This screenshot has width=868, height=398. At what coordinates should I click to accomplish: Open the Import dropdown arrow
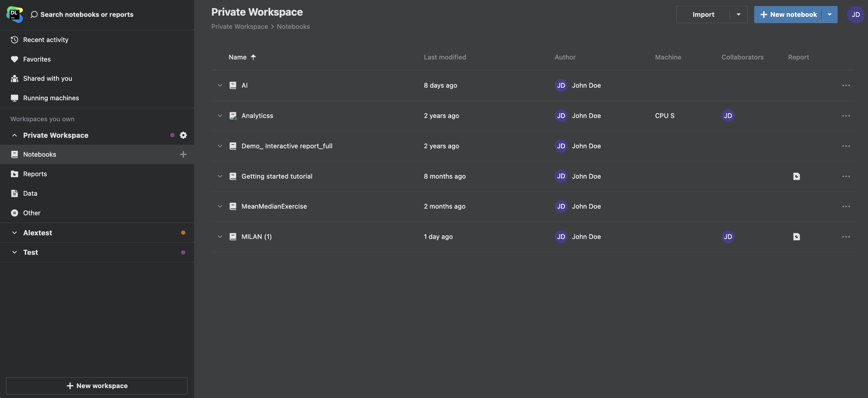click(x=739, y=14)
